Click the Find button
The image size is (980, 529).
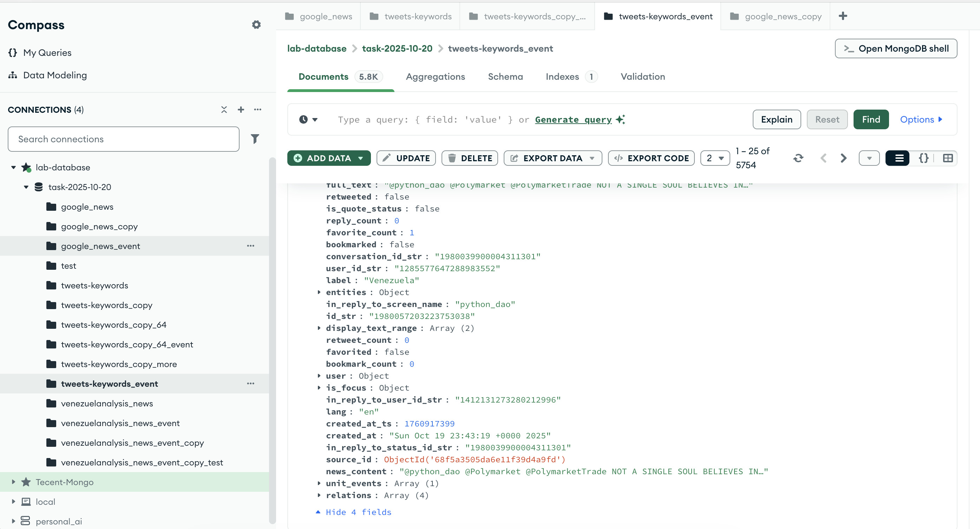pyautogui.click(x=871, y=119)
